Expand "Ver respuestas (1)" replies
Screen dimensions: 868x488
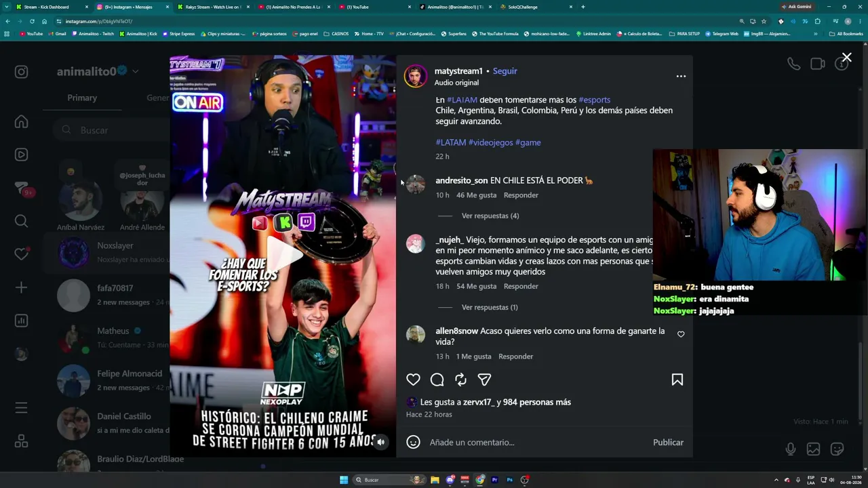coord(490,307)
